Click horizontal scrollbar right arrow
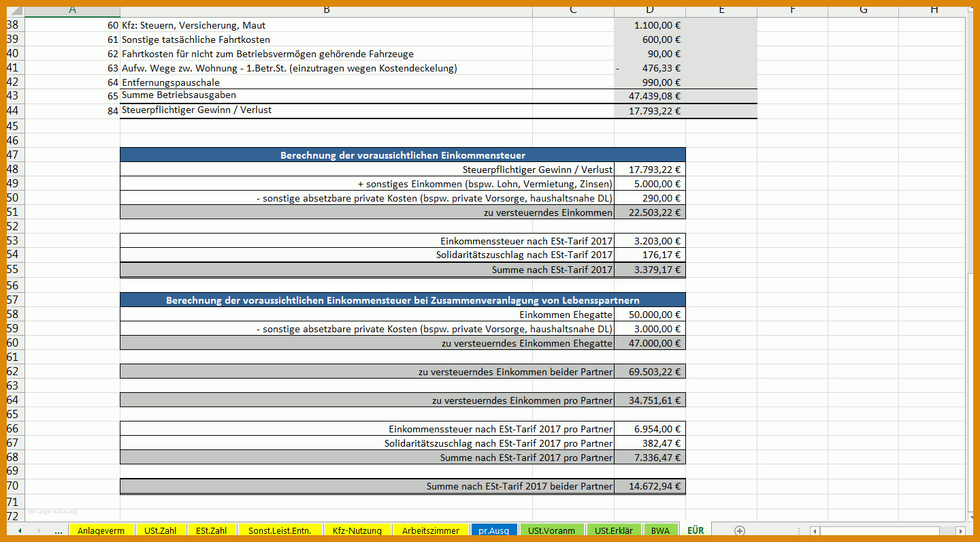 960,531
